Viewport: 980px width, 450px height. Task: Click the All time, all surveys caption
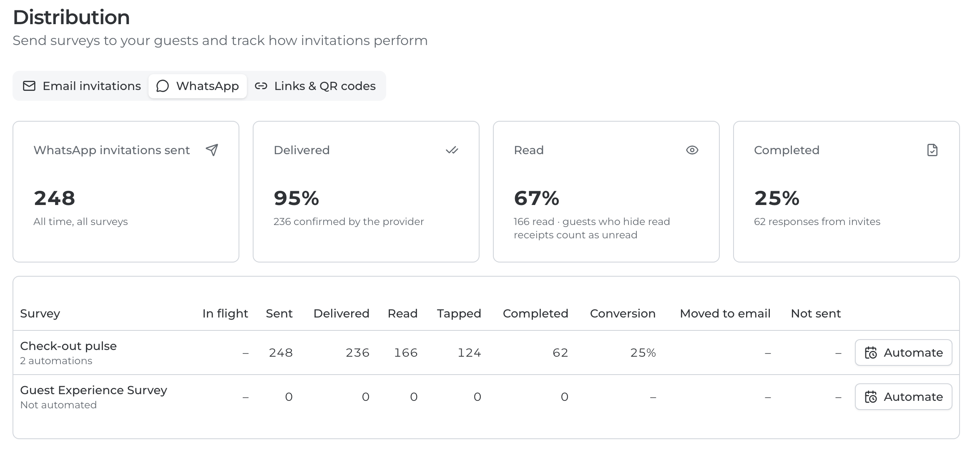(x=80, y=222)
